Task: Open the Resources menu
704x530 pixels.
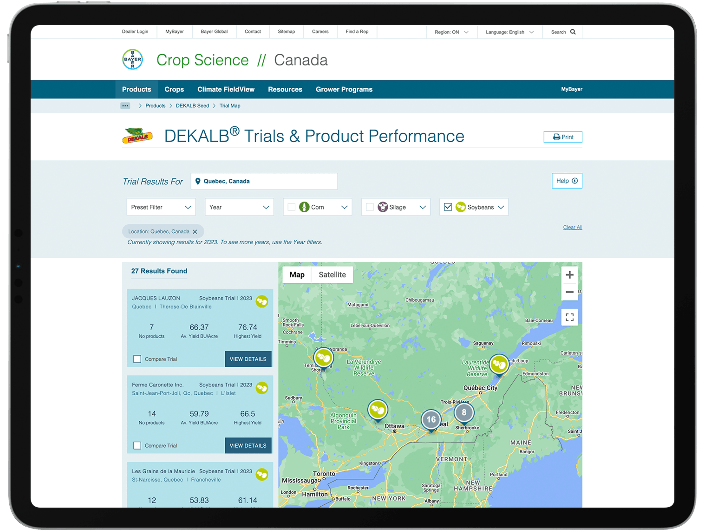Action: point(285,89)
